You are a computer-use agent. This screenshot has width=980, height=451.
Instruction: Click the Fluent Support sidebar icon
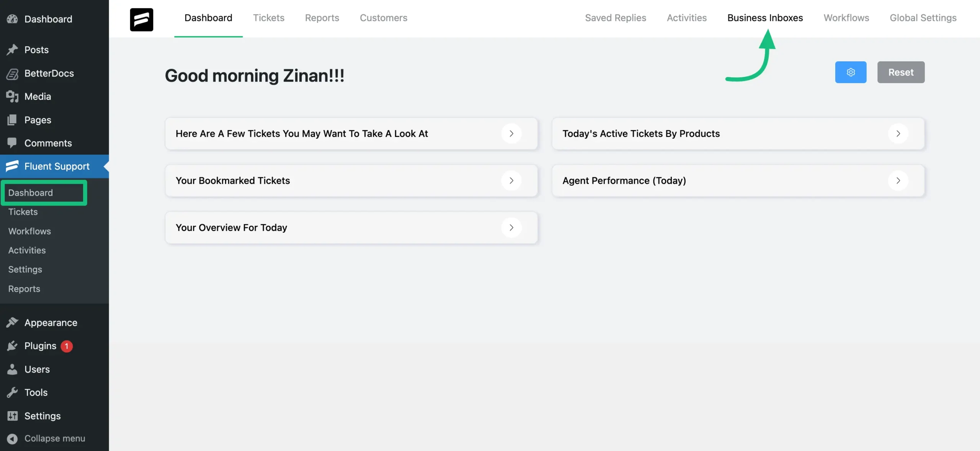(12, 166)
